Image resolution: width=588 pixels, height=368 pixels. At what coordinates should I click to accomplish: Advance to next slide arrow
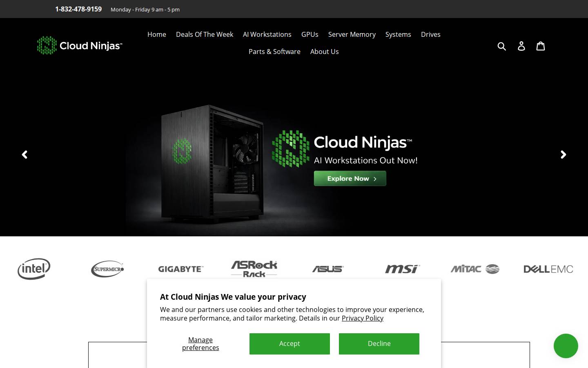coord(563,155)
